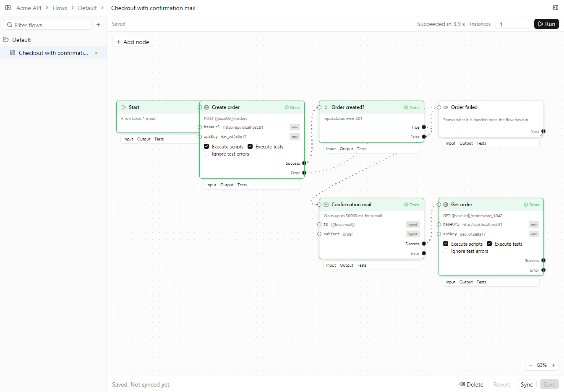The height and width of the screenshot is (392, 564).
Task: Click the Instances number field
Action: 512,24
